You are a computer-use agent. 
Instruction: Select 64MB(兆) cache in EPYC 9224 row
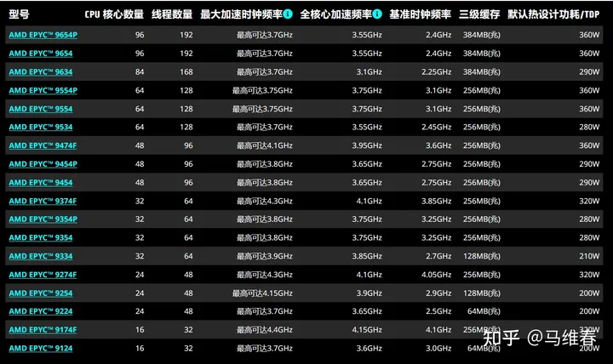[484, 311]
